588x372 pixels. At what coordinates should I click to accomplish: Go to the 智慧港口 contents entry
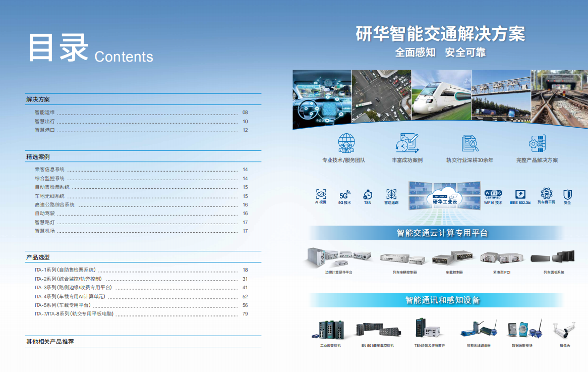141,130
